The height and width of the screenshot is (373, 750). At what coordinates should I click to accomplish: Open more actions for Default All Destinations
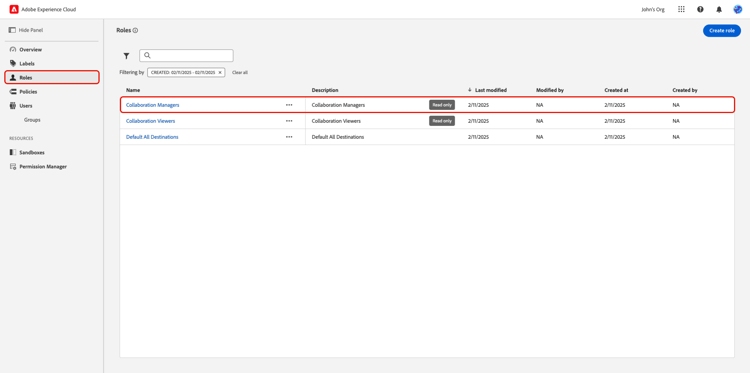[x=289, y=137]
